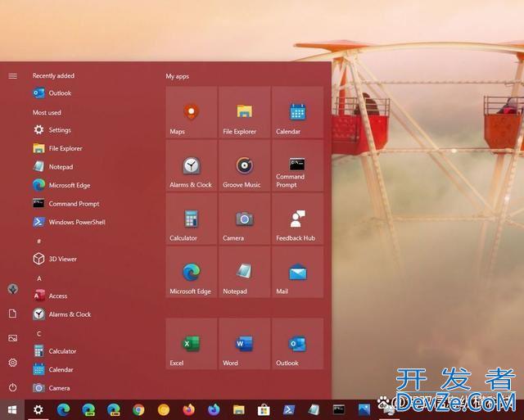Open Notepad from the taskbar

click(314, 409)
